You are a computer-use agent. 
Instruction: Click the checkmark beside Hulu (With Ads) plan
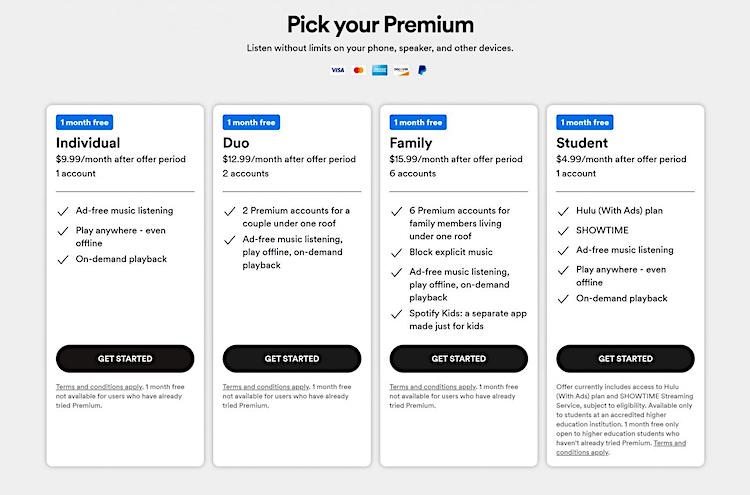point(563,211)
